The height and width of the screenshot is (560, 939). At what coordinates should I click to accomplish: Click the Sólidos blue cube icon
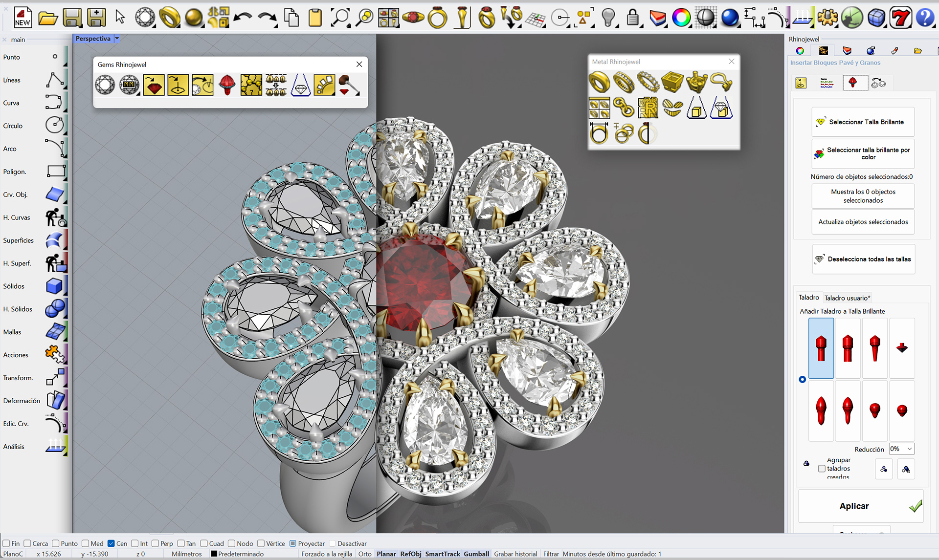point(54,286)
